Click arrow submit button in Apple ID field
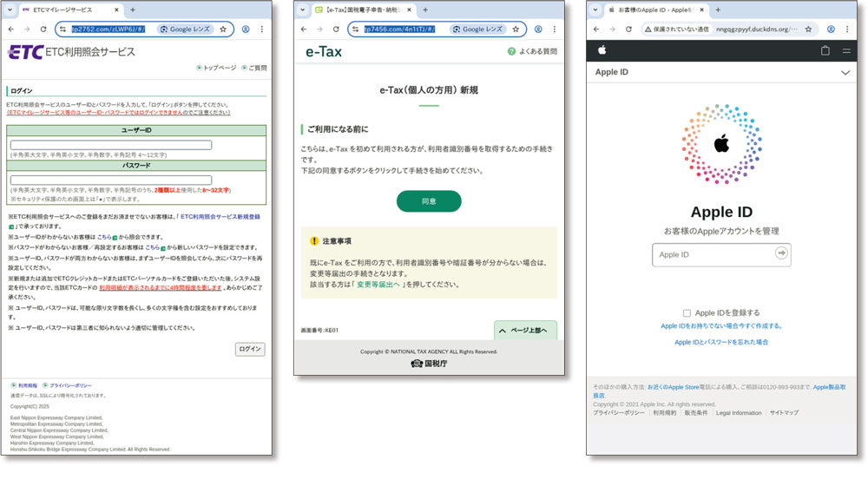 781,253
